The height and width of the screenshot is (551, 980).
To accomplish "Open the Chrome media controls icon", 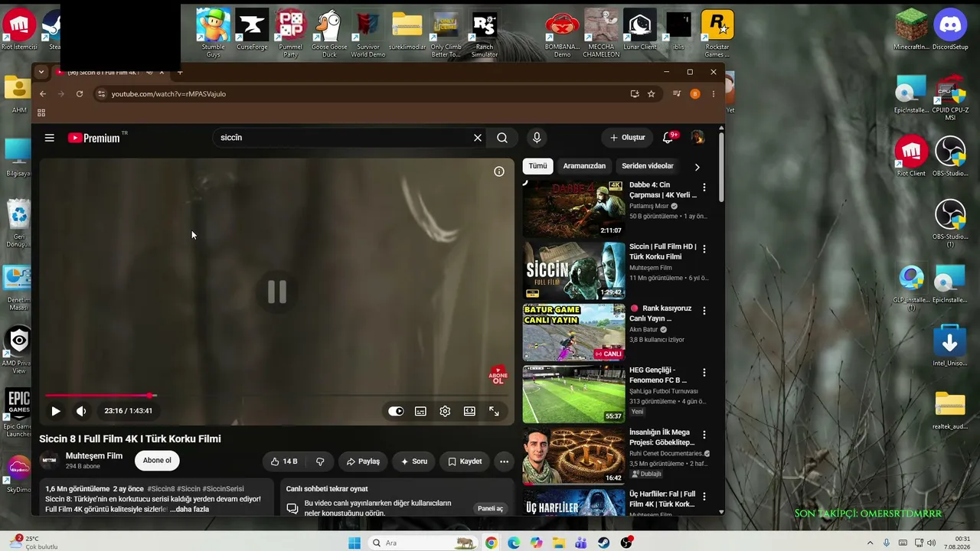I will tap(677, 94).
